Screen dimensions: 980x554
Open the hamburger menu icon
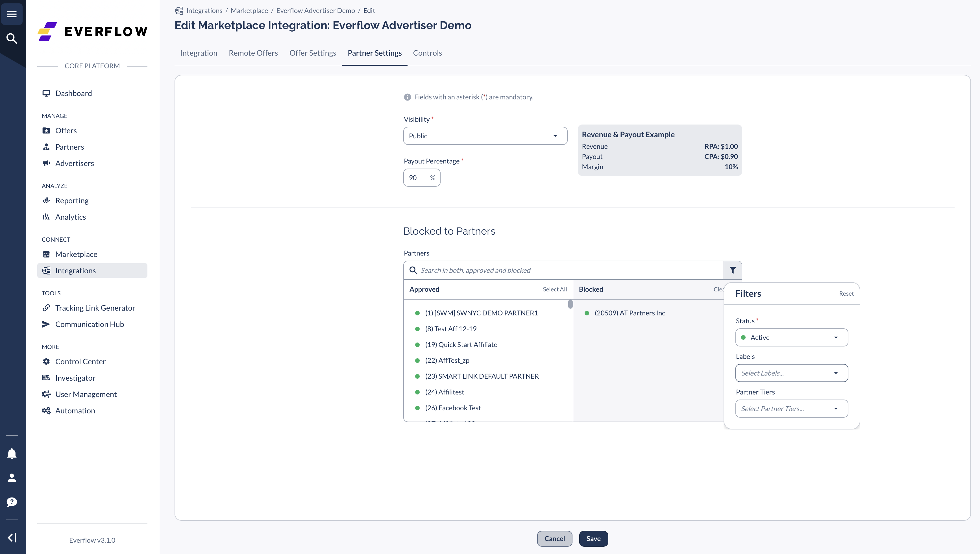(12, 14)
